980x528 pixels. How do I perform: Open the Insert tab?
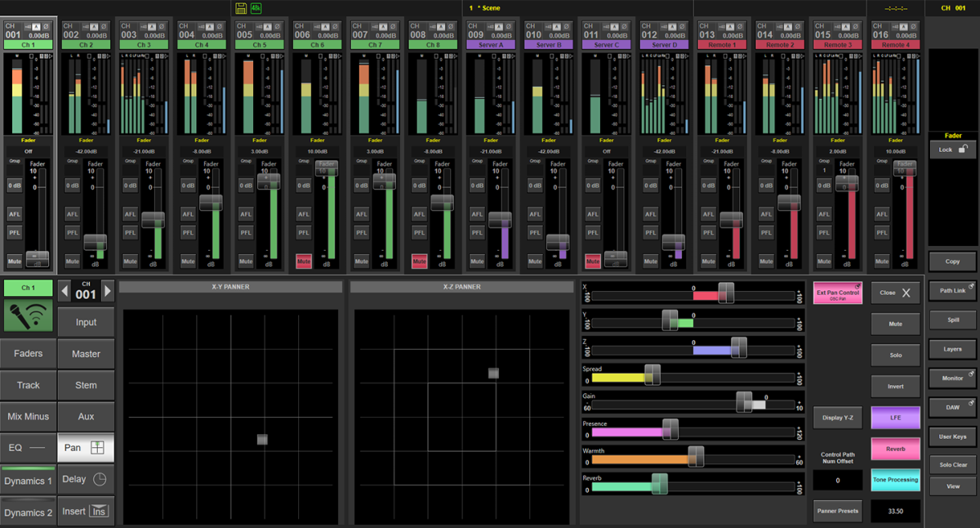pos(86,511)
